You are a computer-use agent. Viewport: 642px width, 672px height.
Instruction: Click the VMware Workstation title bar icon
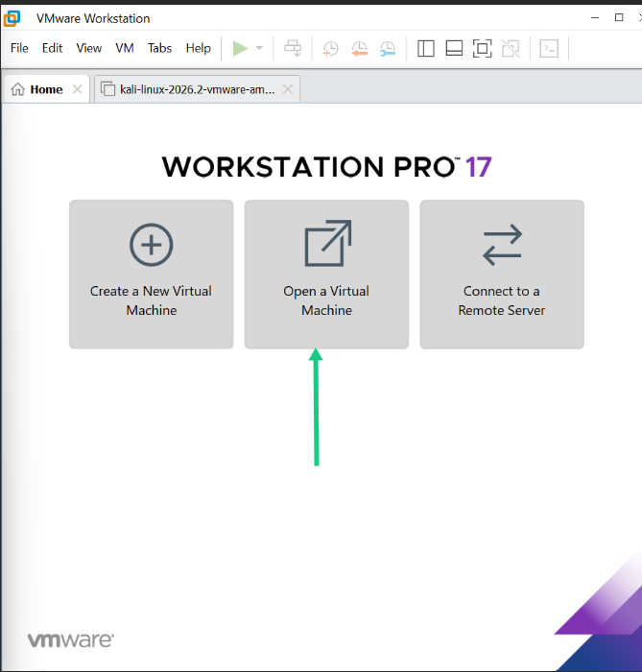12,18
